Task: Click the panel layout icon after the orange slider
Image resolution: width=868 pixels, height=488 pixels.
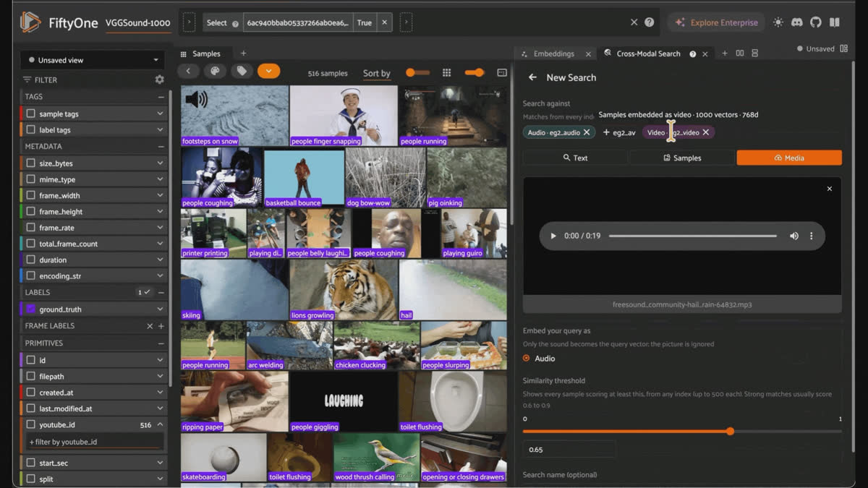Action: 502,72
